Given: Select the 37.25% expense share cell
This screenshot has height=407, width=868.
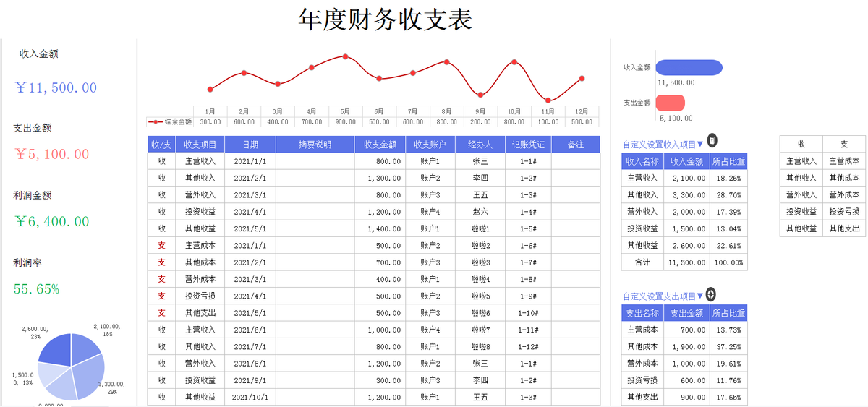Looking at the screenshot, I should (728, 347).
